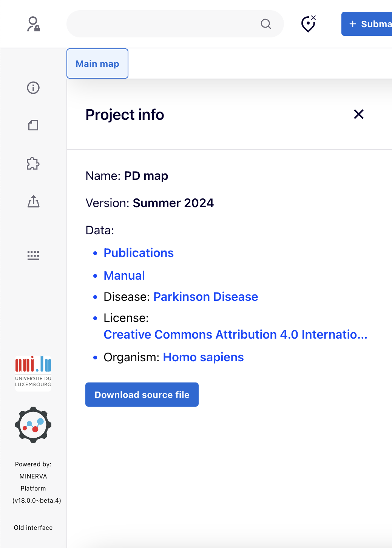This screenshot has width=392, height=548.
Task: Click the search magnifier icon
Action: point(266,24)
